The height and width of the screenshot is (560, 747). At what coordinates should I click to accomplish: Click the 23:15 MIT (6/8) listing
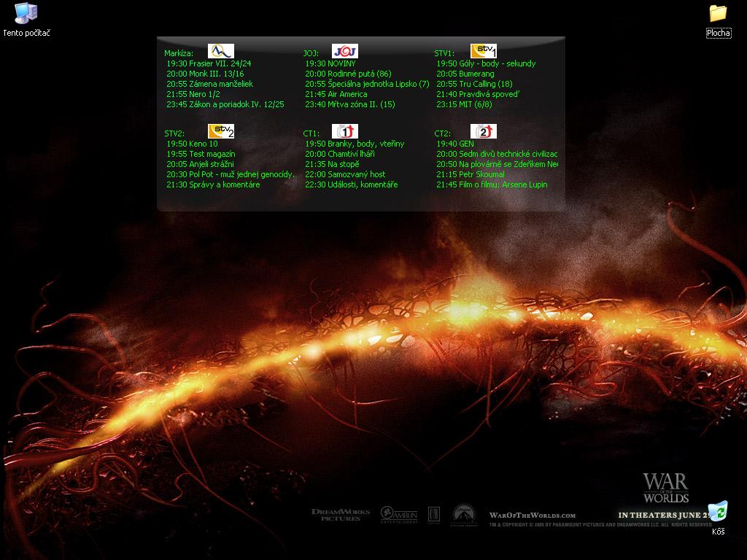click(x=464, y=104)
